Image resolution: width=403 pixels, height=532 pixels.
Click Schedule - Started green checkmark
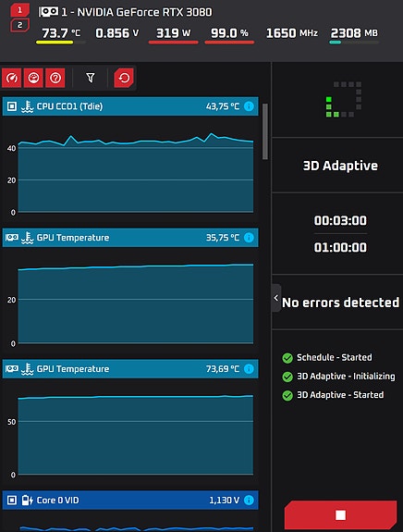point(287,358)
